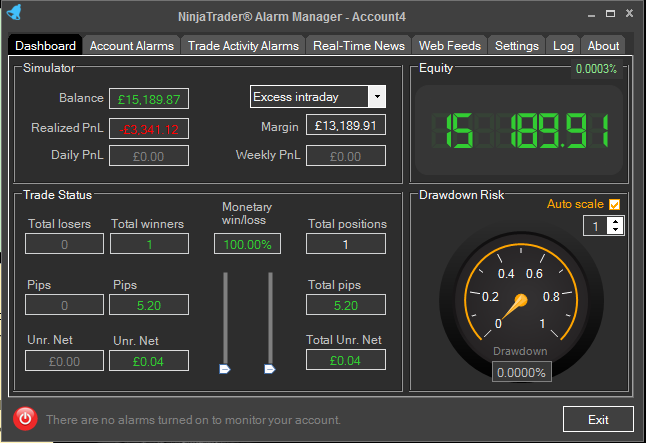
Task: Open the About tab
Action: 603,45
